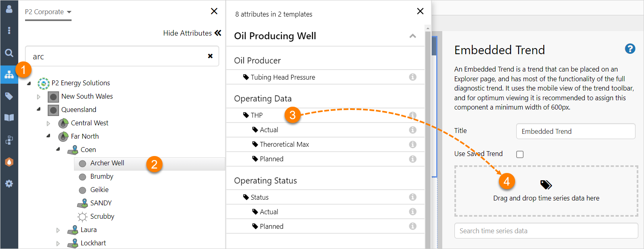Open the P2 Corporate dropdown
This screenshot has width=644, height=249.
click(x=48, y=12)
